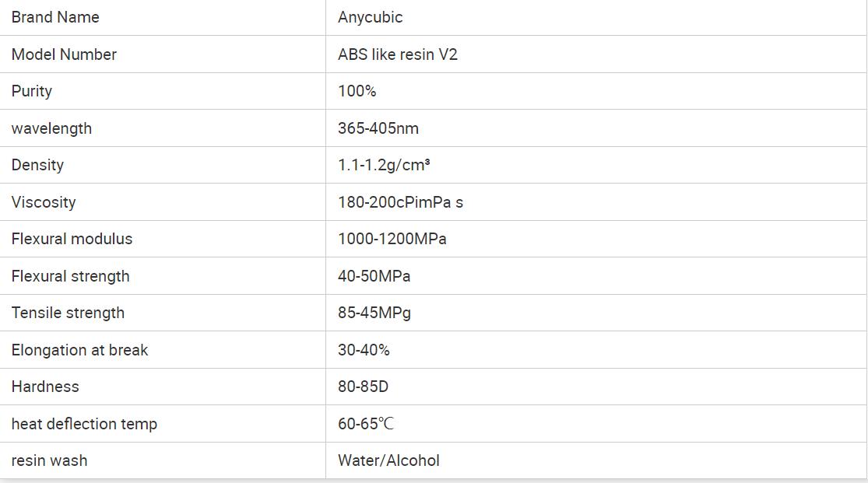Select the 1000-1200MPa value
Screen dimensions: 868x483
(x=392, y=239)
